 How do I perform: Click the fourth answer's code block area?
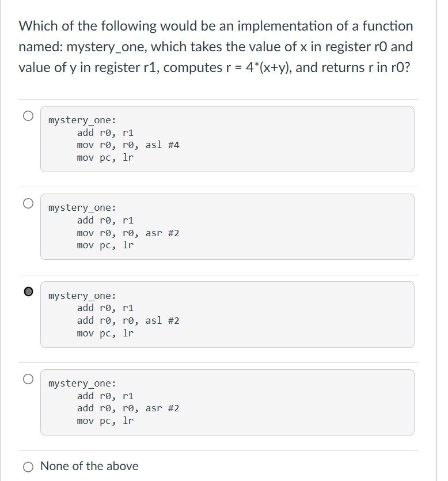pos(227,402)
